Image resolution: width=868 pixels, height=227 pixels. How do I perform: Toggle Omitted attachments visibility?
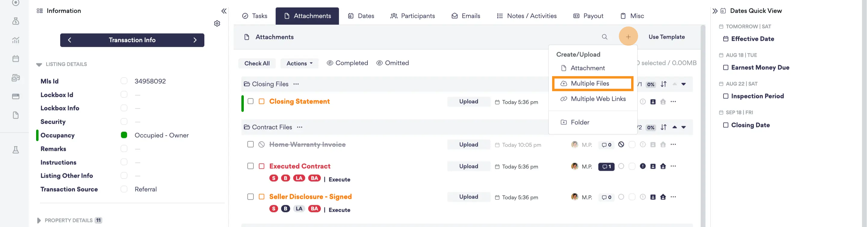(x=392, y=63)
